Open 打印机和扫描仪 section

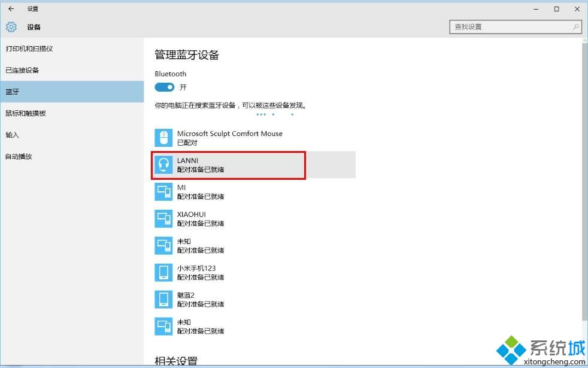click(x=72, y=49)
